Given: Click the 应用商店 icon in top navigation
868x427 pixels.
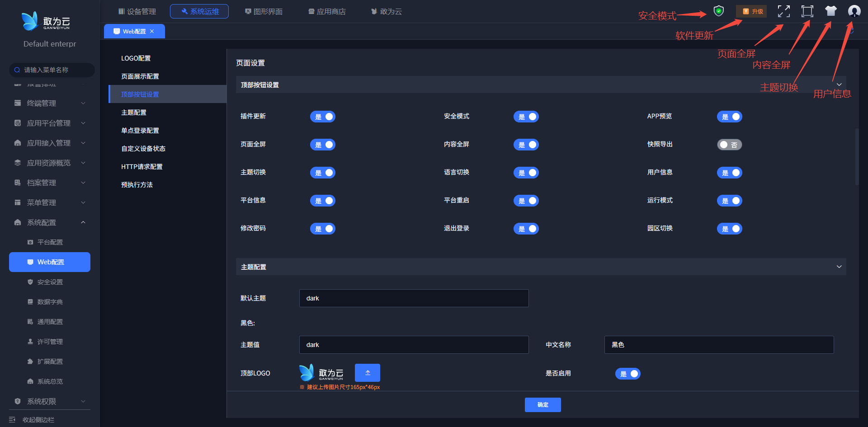Looking at the screenshot, I should coord(311,11).
